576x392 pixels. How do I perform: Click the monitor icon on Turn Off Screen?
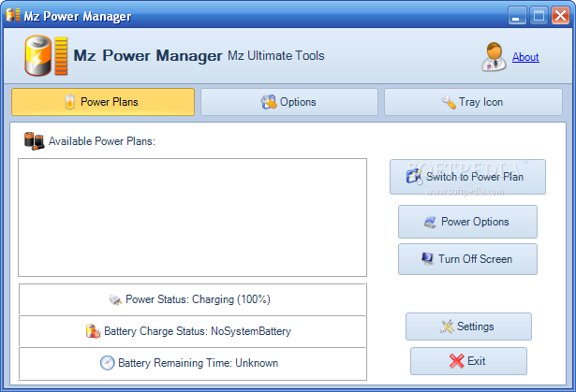(x=427, y=259)
